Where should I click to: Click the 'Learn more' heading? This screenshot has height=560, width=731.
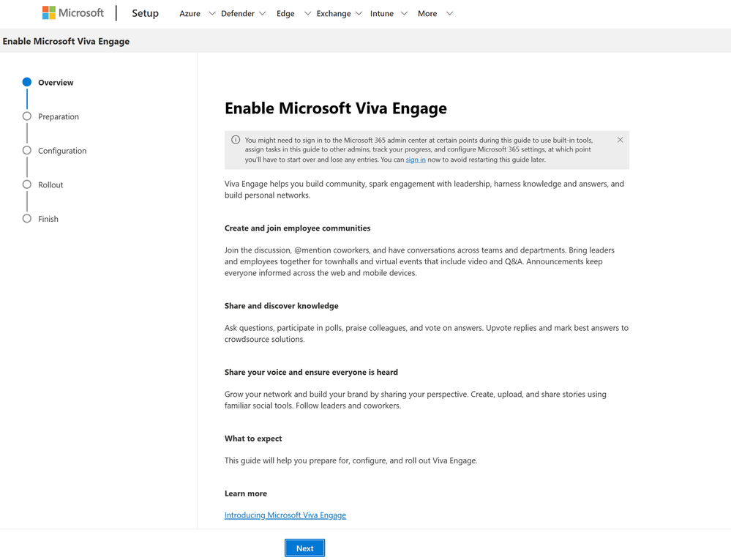(246, 493)
